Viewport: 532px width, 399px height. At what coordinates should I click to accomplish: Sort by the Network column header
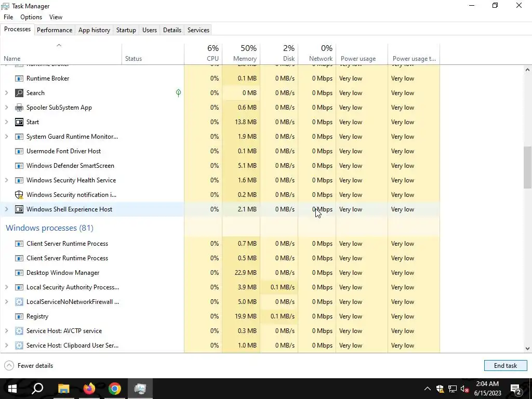317,54
